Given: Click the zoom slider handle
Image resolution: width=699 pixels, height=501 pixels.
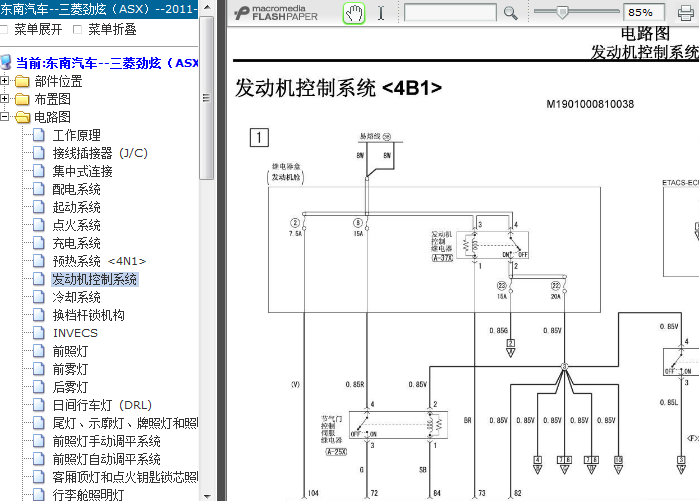Looking at the screenshot, I should [x=563, y=12].
